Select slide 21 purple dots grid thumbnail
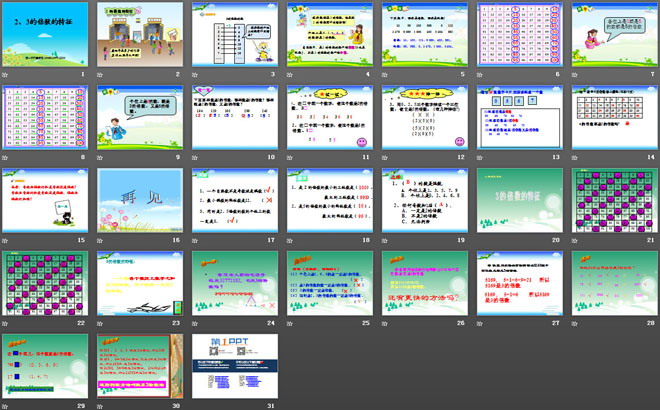The image size is (660, 410). pyautogui.click(x=615, y=200)
